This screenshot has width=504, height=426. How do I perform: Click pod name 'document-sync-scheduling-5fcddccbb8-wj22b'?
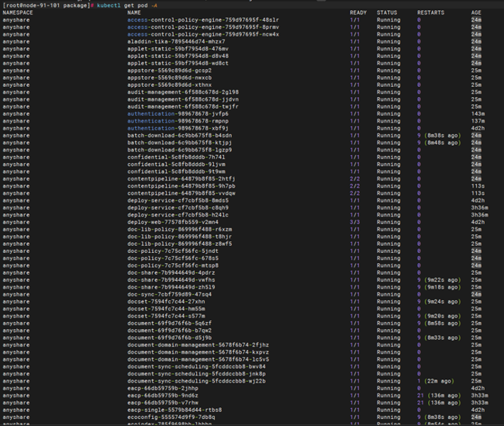tap(196, 381)
